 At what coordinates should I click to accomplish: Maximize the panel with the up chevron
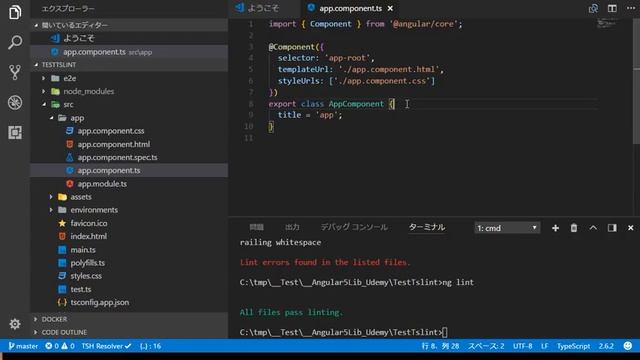[593, 228]
